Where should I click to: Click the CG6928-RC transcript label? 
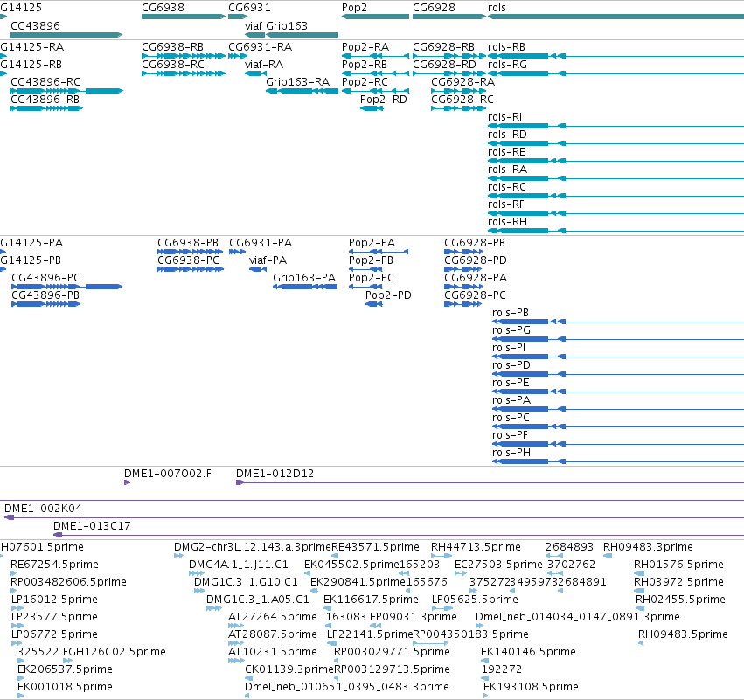click(462, 99)
